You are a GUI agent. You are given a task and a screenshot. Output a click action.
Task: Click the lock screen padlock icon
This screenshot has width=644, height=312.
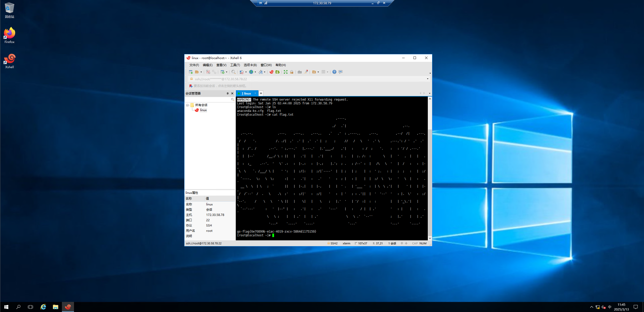291,72
